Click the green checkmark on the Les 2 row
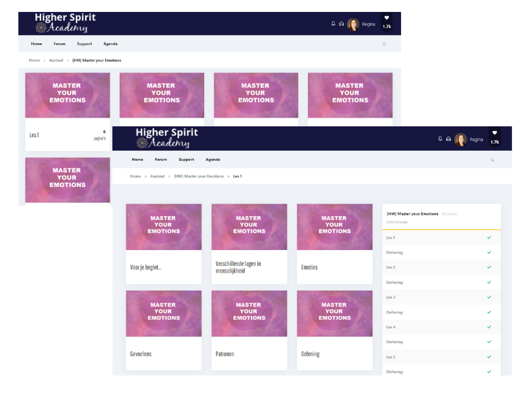The image size is (532, 399). [489, 267]
